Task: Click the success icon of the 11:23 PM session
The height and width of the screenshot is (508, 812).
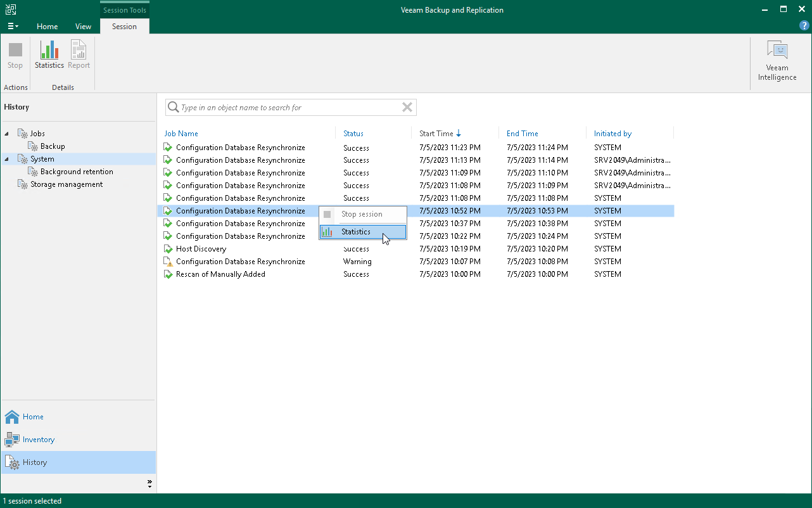Action: click(168, 148)
